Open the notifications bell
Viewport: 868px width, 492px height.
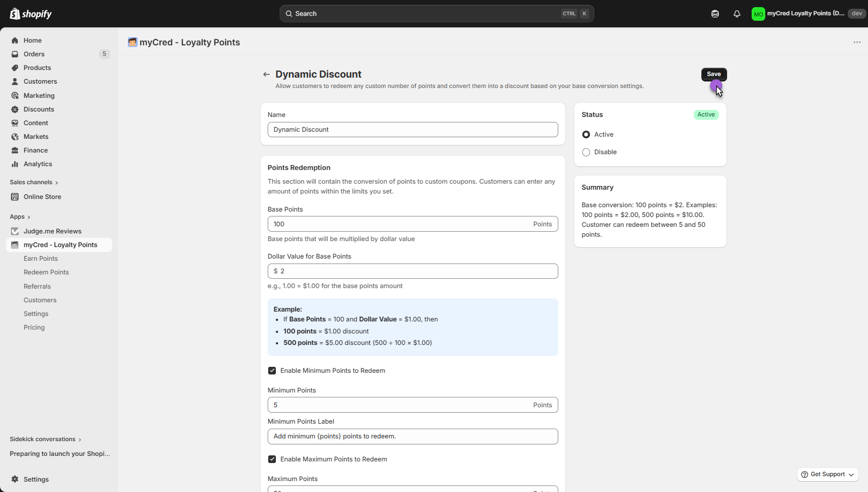(x=737, y=14)
